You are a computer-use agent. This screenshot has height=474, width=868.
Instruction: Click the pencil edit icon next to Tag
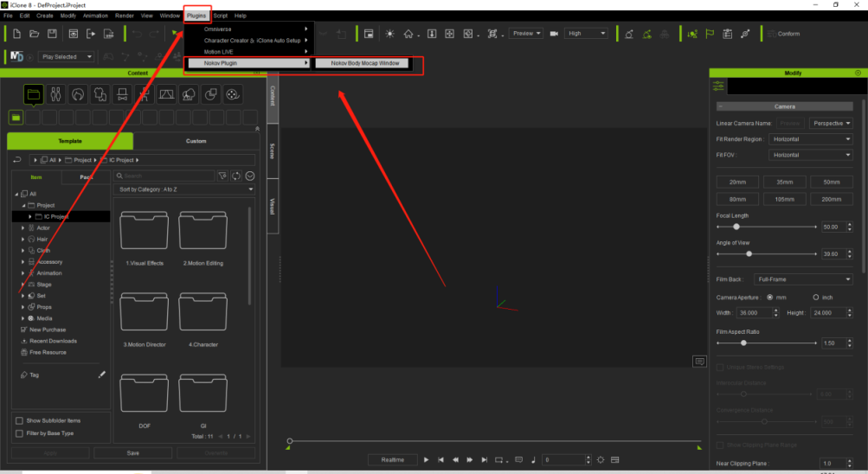(x=102, y=375)
